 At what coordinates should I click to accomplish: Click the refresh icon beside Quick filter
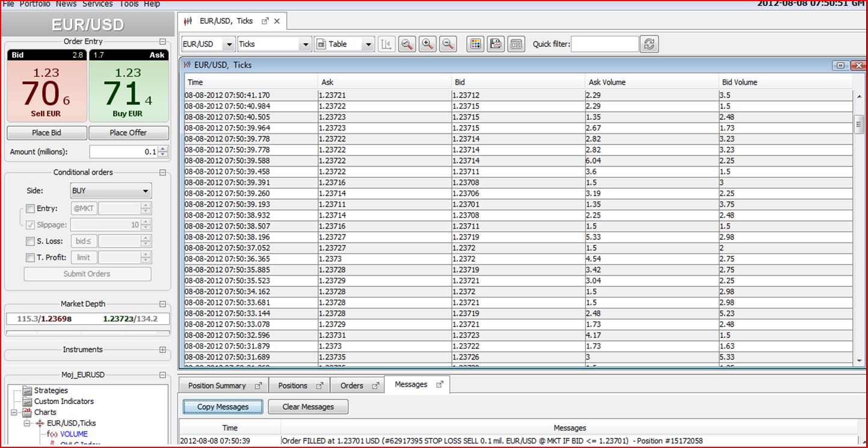[649, 44]
